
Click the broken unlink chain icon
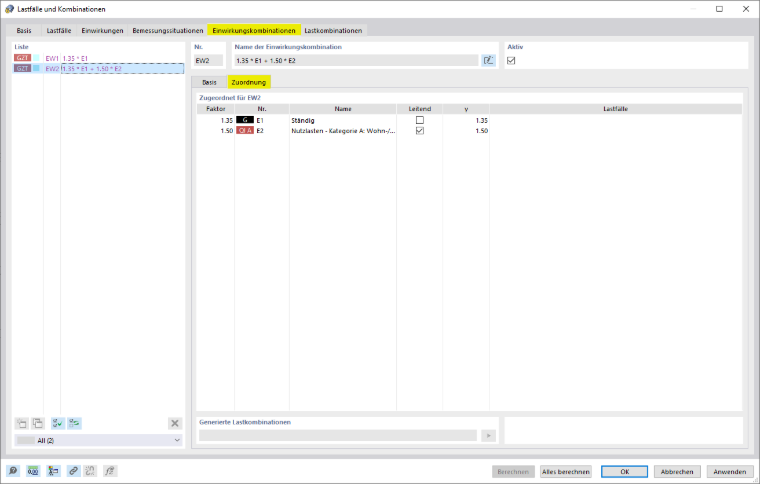(90, 471)
